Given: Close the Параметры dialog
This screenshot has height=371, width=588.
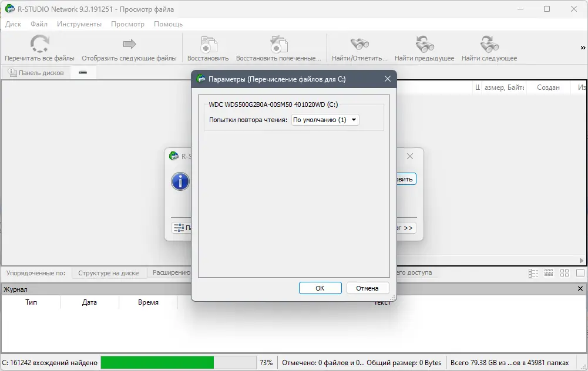Looking at the screenshot, I should (387, 79).
